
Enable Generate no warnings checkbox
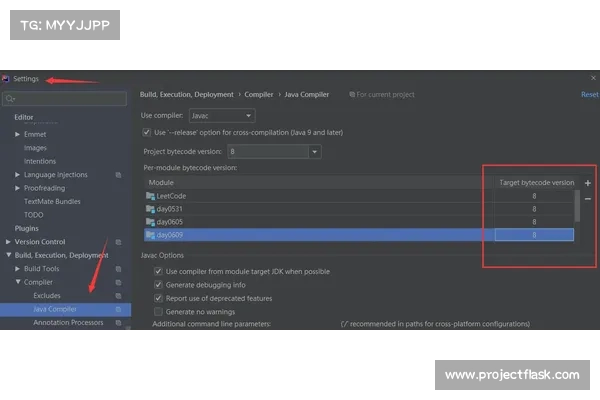click(158, 312)
